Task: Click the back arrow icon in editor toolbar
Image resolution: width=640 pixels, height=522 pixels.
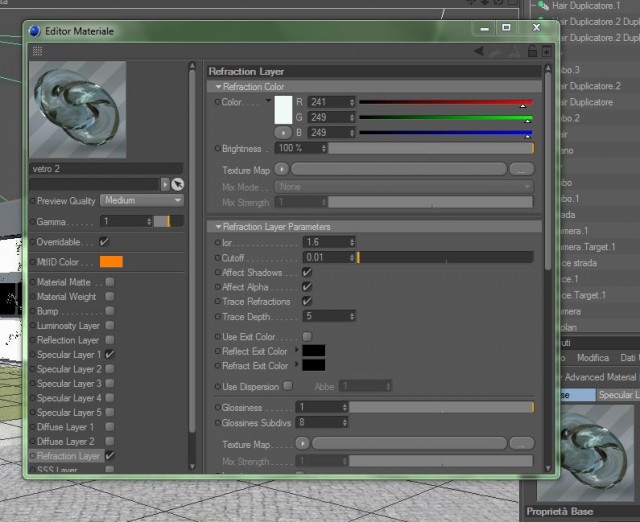Action: [x=479, y=51]
